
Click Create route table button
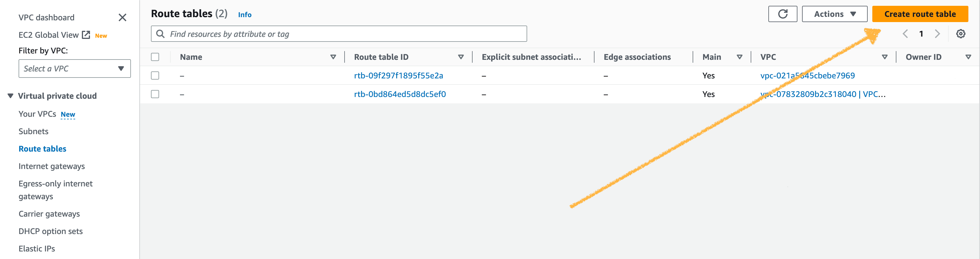920,14
